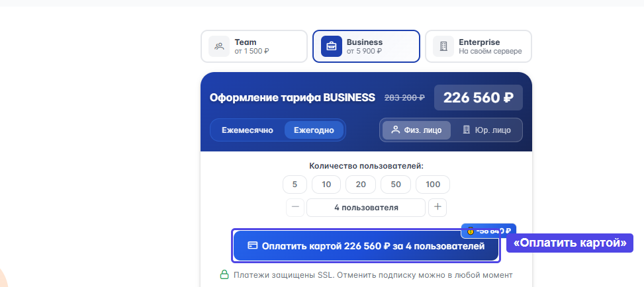
Task: Click the 226 560 ₽ total price box
Action: [x=478, y=98]
